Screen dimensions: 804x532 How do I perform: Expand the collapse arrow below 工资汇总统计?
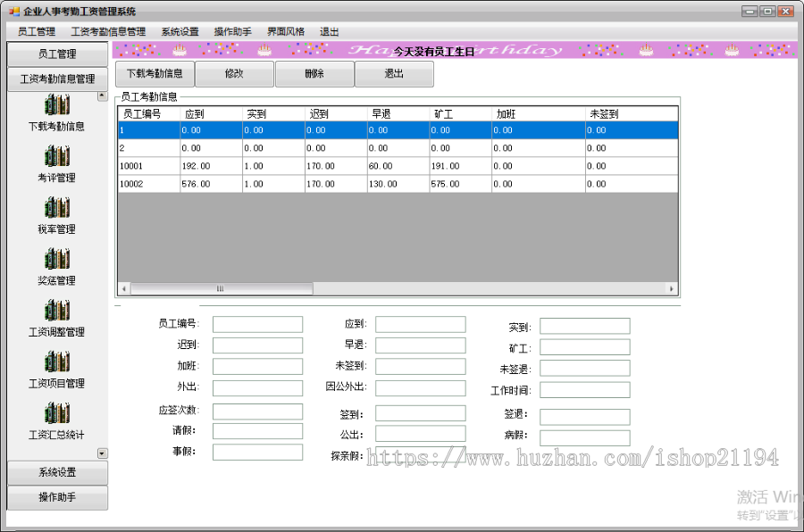(102, 453)
